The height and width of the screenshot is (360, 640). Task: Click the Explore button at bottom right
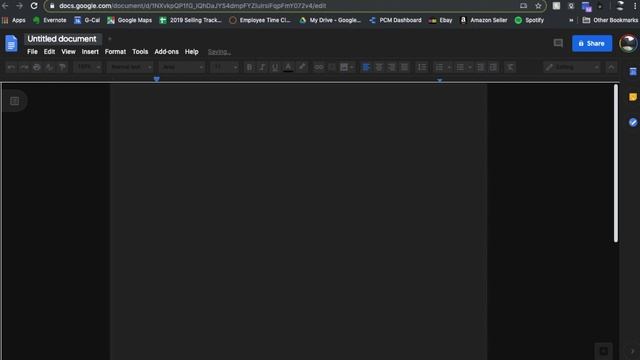pos(604,351)
